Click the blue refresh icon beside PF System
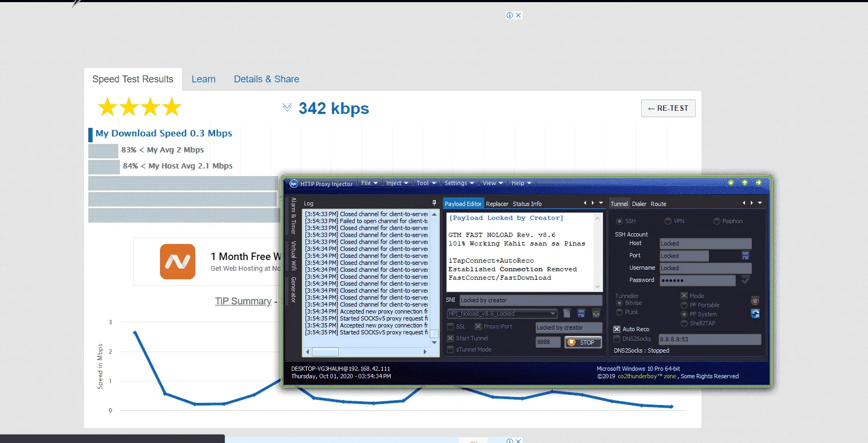Image resolution: width=868 pixels, height=443 pixels. 755,314
